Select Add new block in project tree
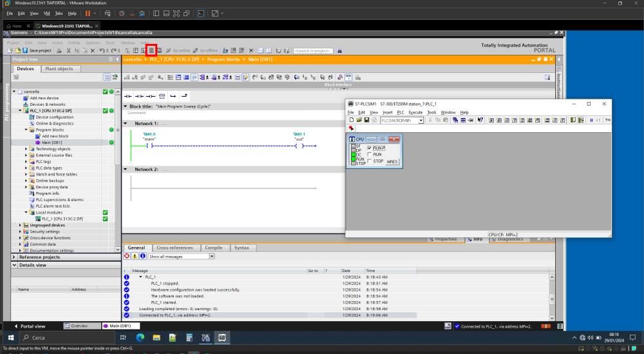644x354 pixels. pos(55,136)
